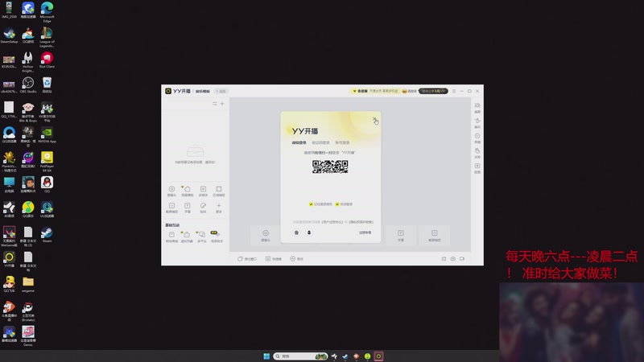The height and width of the screenshot is (362, 644).
Task: Click the YY开播 icon on taskbar
Action: 378,356
